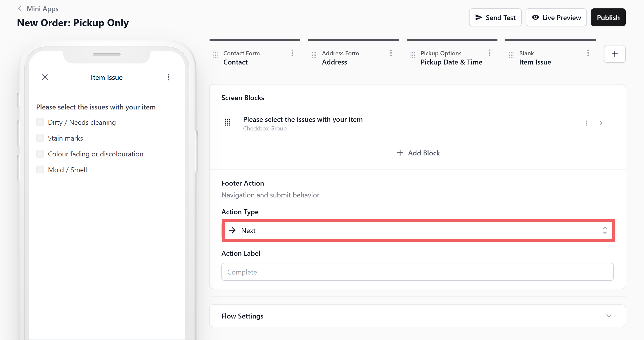This screenshot has height=340, width=644.
Task: Click the 'Footer Action' heading
Action: (x=242, y=183)
